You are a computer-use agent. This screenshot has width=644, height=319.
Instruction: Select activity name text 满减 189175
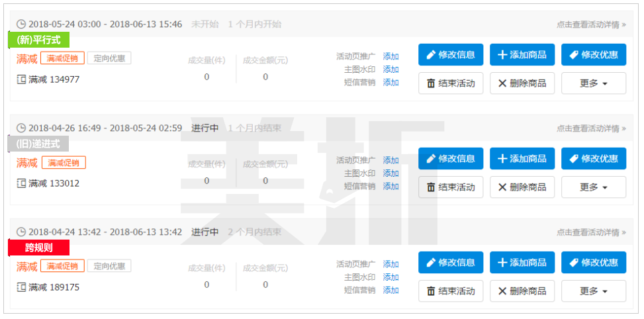pos(54,287)
